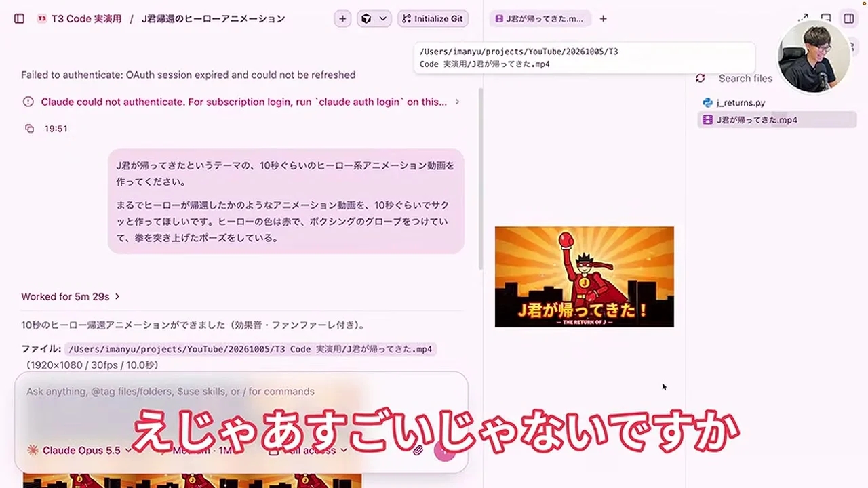This screenshot has height=488, width=868.
Task: Click the video file icon in the tab
Action: [x=500, y=19]
